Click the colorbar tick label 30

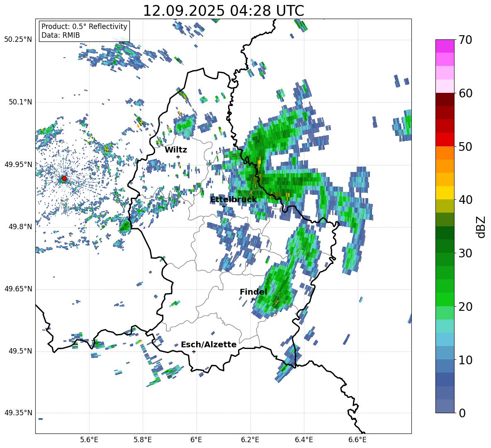coord(465,253)
